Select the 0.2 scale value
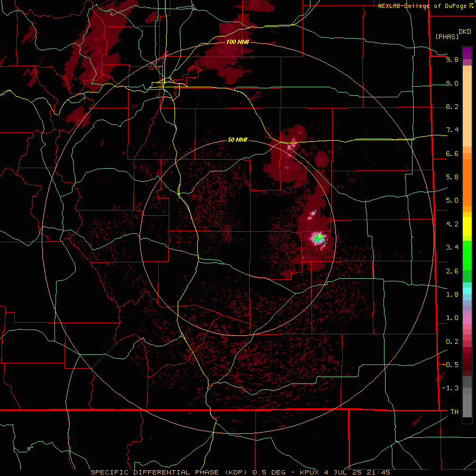 pyautogui.click(x=452, y=341)
